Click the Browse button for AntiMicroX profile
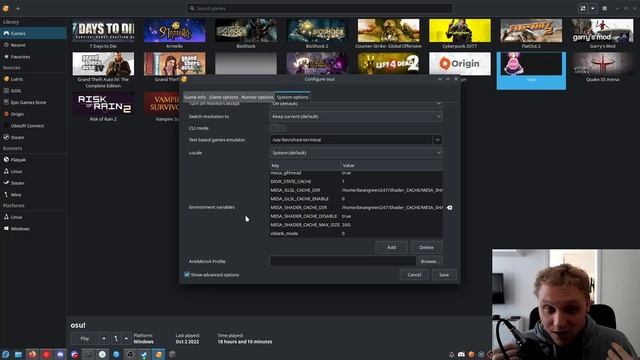 point(430,261)
